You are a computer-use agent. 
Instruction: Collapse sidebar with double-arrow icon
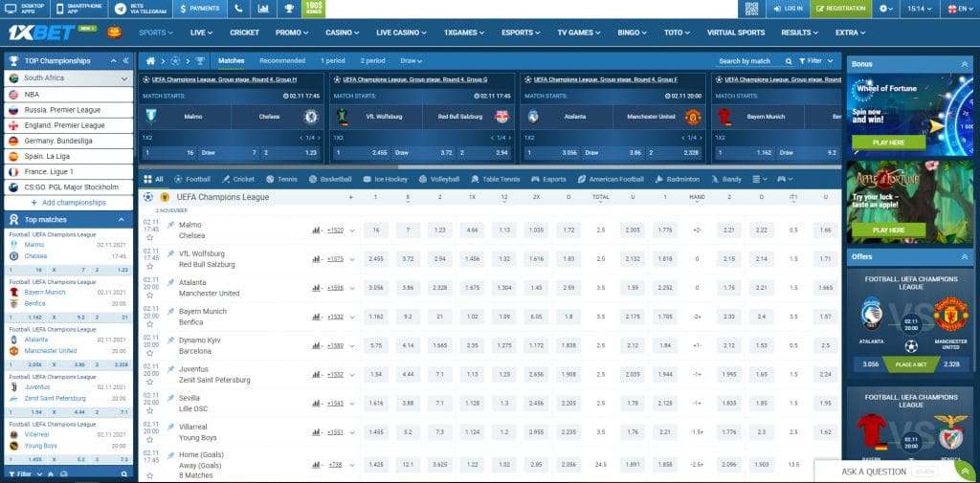coord(125,61)
